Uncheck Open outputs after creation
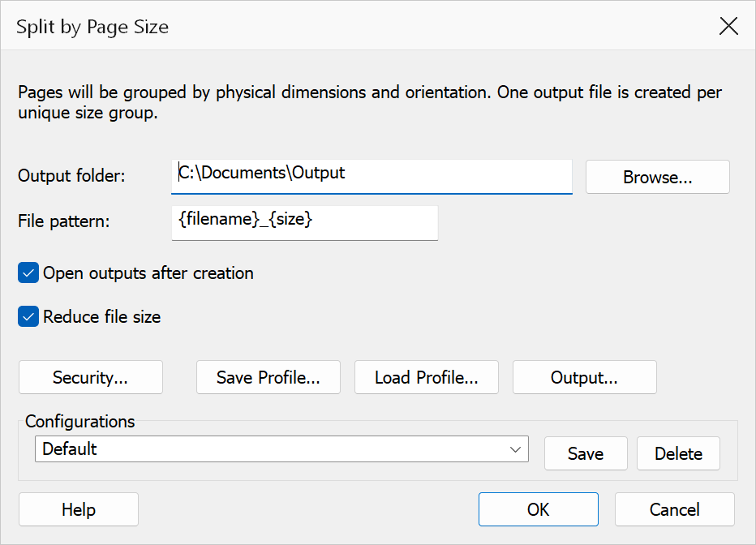 tap(28, 272)
